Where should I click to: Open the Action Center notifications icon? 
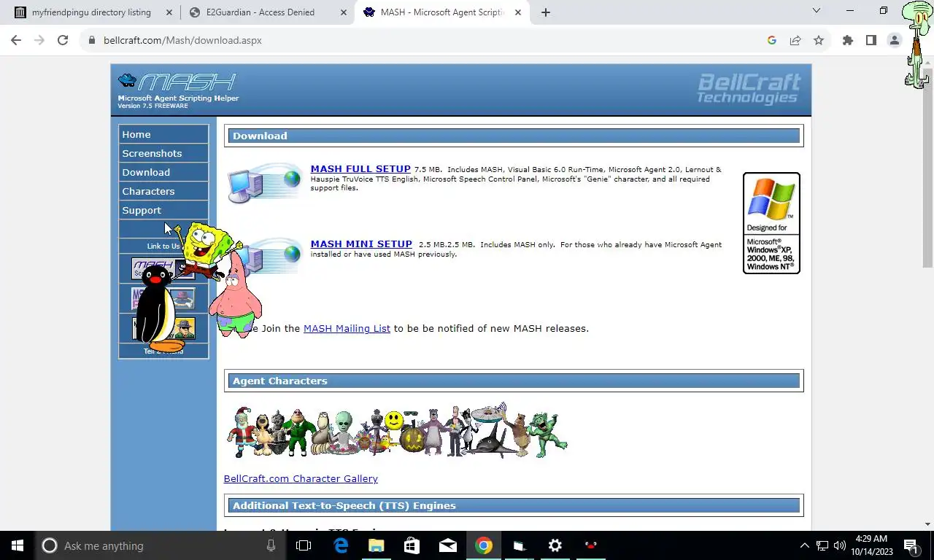[911, 545]
